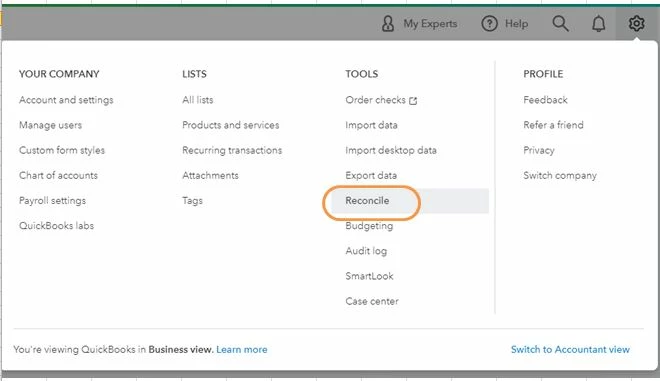This screenshot has height=381, width=660.
Task: Open Recurring transactions
Action: [232, 150]
